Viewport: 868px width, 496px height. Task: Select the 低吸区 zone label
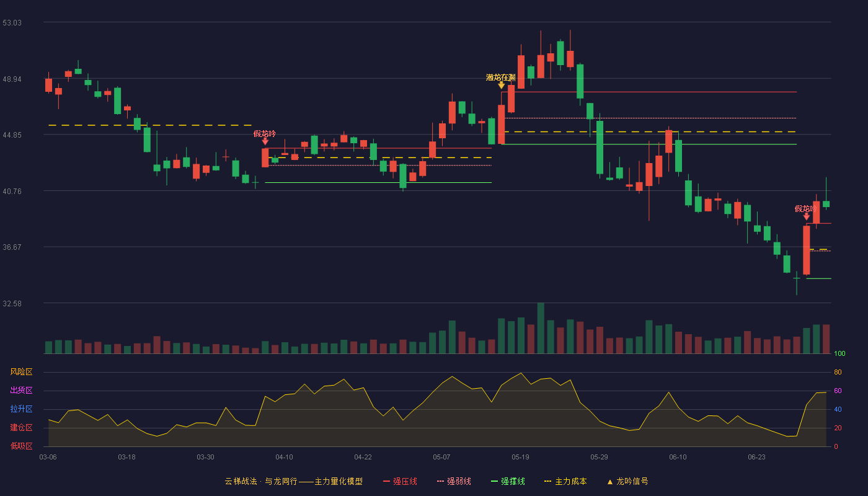(x=21, y=446)
